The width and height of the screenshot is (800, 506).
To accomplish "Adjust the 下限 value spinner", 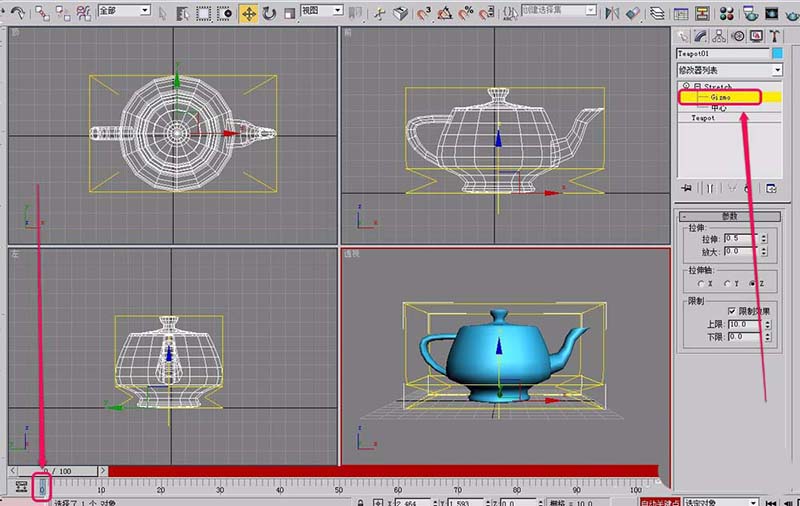I will 768,337.
